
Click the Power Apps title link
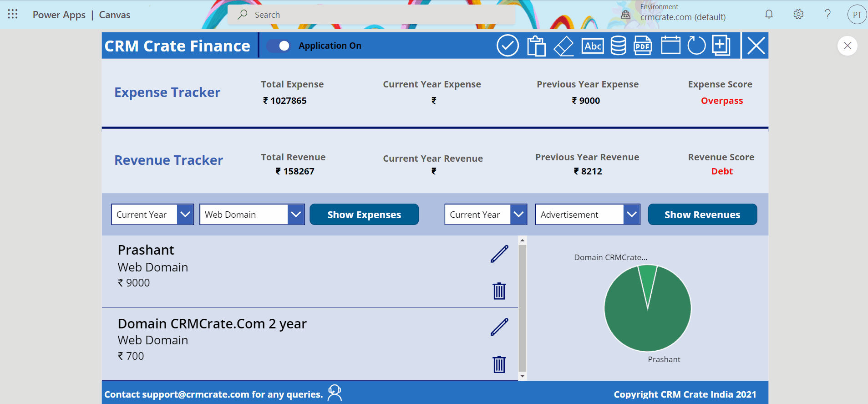coord(59,15)
